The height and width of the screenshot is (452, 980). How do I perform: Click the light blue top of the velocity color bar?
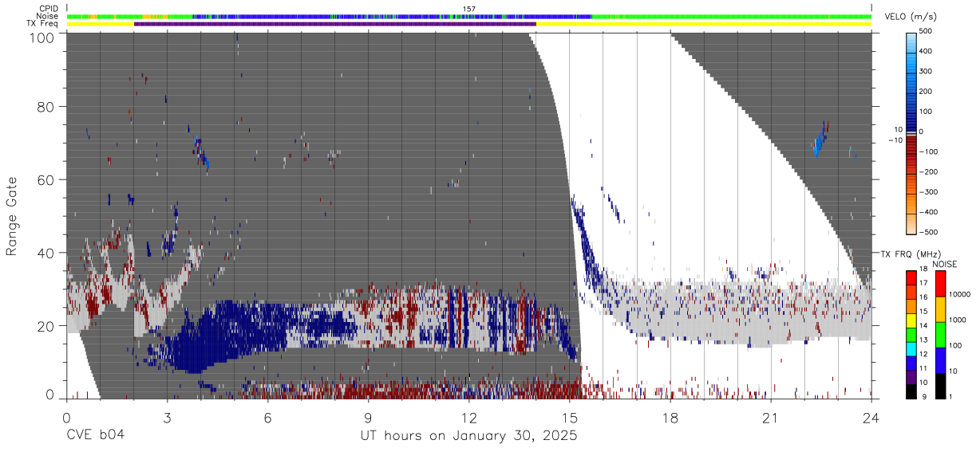911,41
